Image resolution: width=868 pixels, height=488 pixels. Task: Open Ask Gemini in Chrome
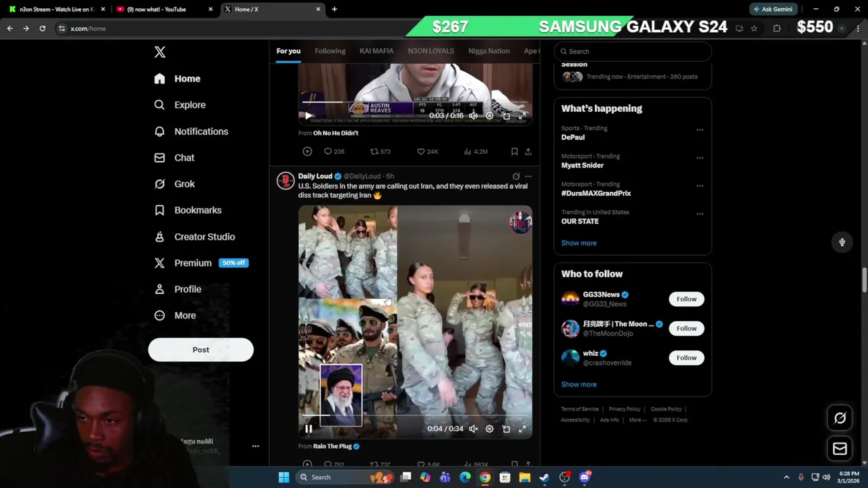[773, 9]
